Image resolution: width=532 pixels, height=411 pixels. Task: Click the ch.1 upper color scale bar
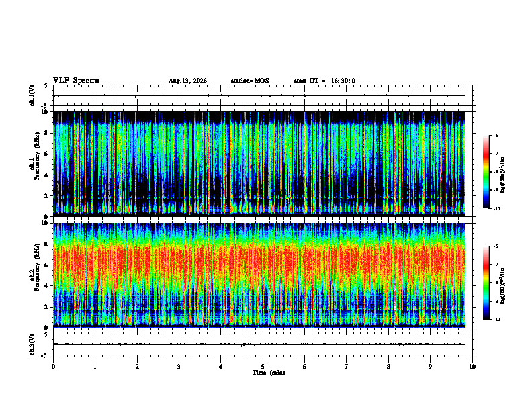[x=486, y=172]
